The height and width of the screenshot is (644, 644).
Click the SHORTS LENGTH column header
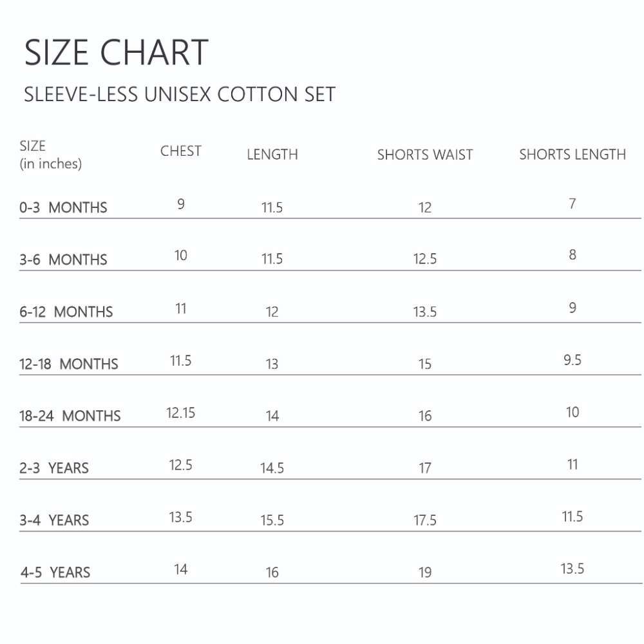pos(573,155)
